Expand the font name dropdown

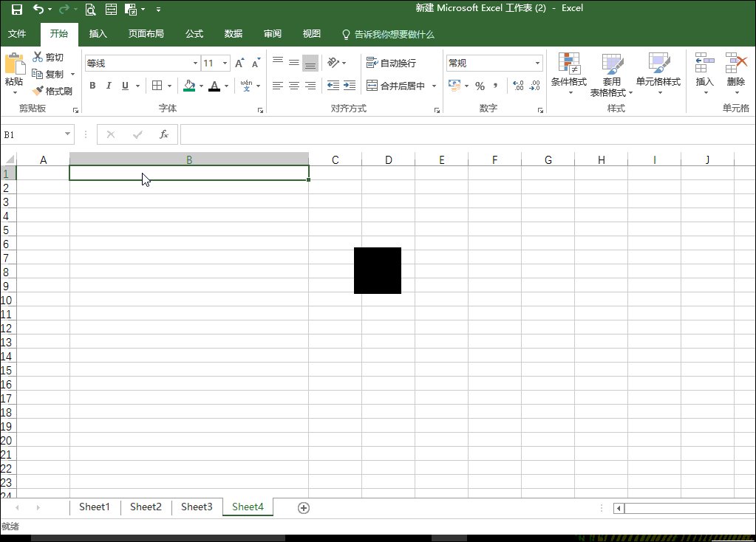196,64
